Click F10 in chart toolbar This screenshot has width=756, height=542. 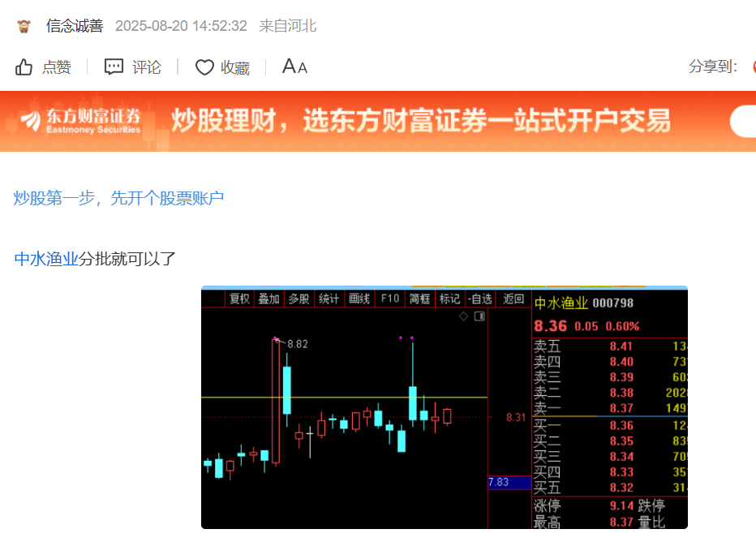[390, 299]
